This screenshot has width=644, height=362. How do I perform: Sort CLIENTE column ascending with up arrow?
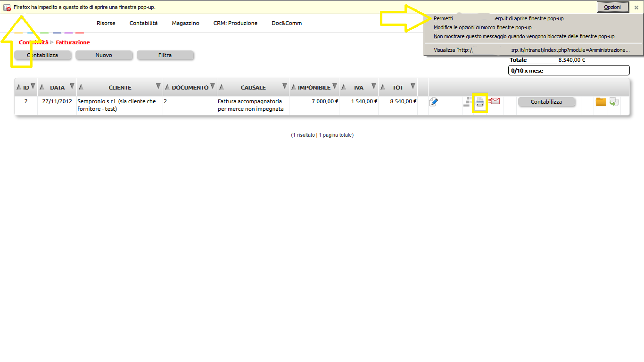tap(81, 87)
